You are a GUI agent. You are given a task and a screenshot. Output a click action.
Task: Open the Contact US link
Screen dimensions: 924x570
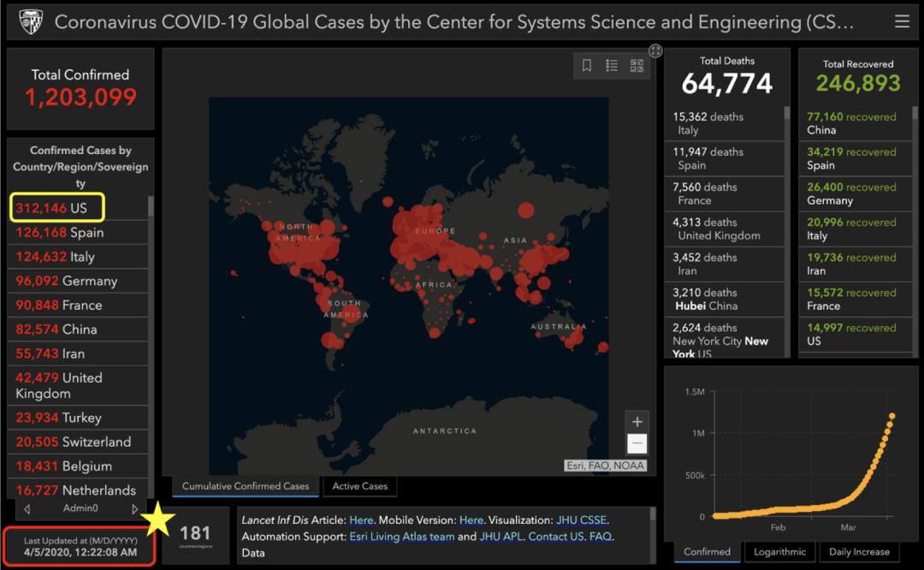pyautogui.click(x=556, y=537)
